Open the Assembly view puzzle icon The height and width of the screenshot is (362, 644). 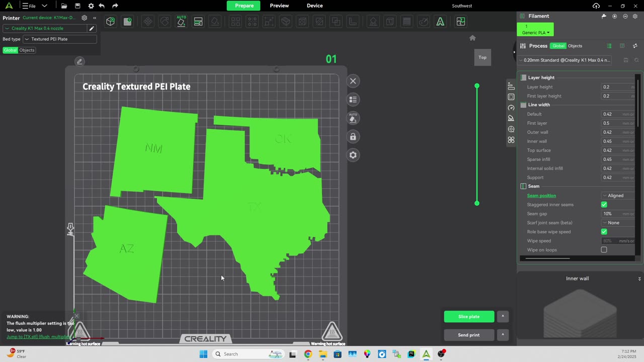[x=460, y=22]
